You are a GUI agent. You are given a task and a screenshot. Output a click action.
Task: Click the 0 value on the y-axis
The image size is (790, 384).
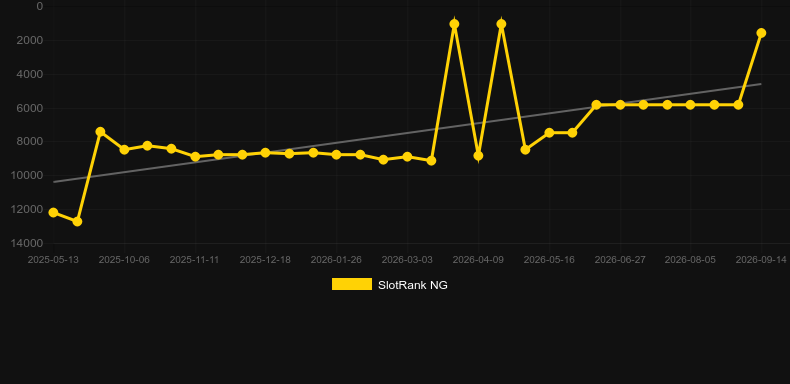click(x=40, y=6)
